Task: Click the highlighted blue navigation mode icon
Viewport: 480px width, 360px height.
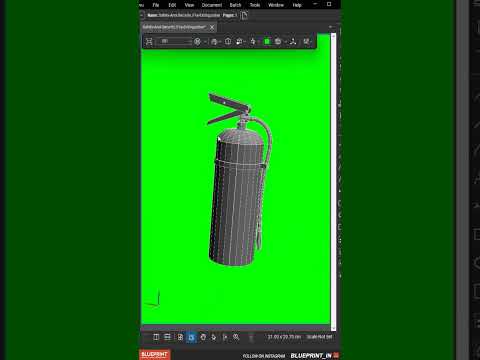Action: pos(191,337)
